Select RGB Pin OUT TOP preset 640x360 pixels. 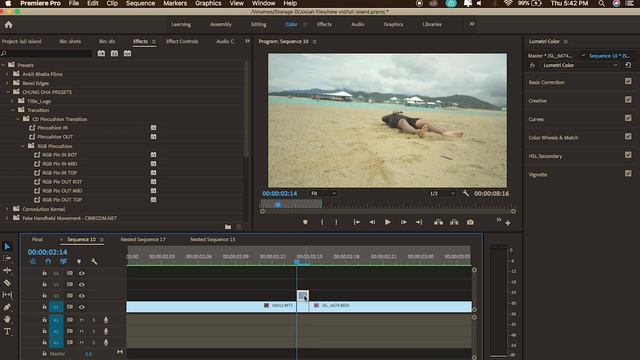[x=62, y=200]
